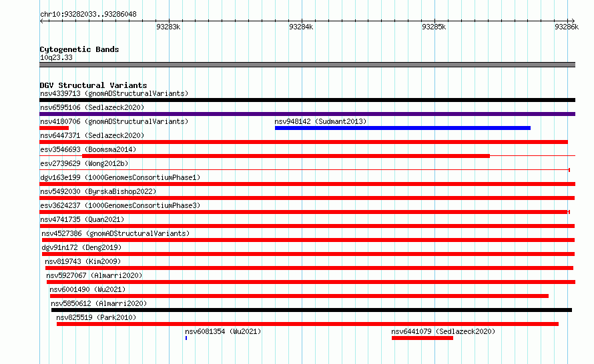Open the nsv948142 Sudmant2013 label
The height and width of the screenshot is (364, 594).
tap(320, 121)
